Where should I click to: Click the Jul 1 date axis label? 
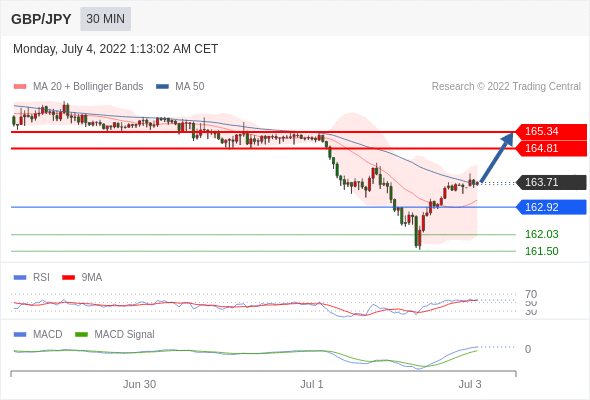312,384
